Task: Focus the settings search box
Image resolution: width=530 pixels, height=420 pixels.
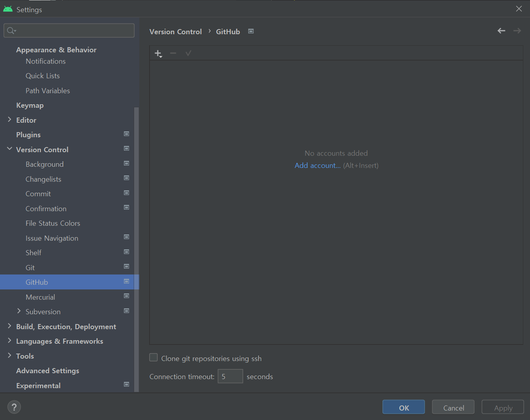Action: [69, 30]
